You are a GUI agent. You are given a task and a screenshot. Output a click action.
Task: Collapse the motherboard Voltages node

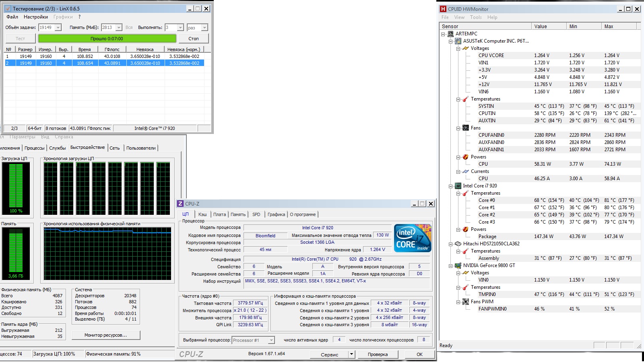pyautogui.click(x=458, y=49)
